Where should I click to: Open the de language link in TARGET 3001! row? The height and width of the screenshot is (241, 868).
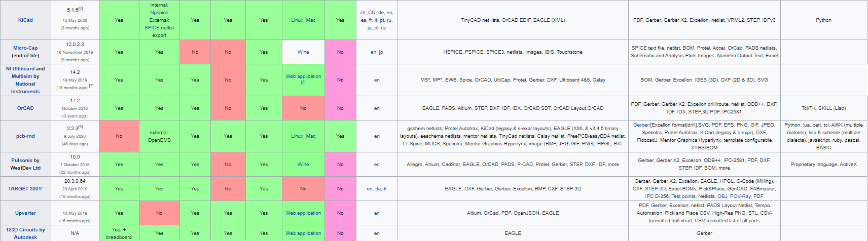tap(378, 189)
